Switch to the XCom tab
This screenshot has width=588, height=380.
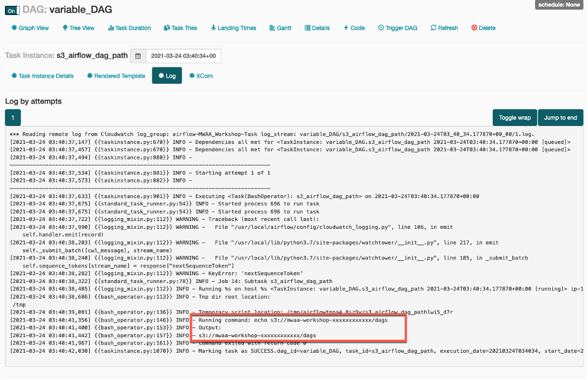click(x=201, y=76)
